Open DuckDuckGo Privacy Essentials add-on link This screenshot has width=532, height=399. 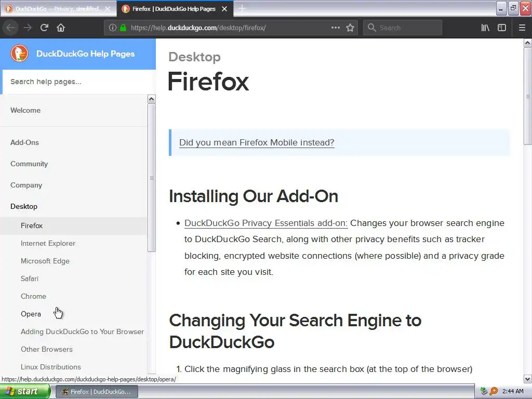tap(266, 223)
